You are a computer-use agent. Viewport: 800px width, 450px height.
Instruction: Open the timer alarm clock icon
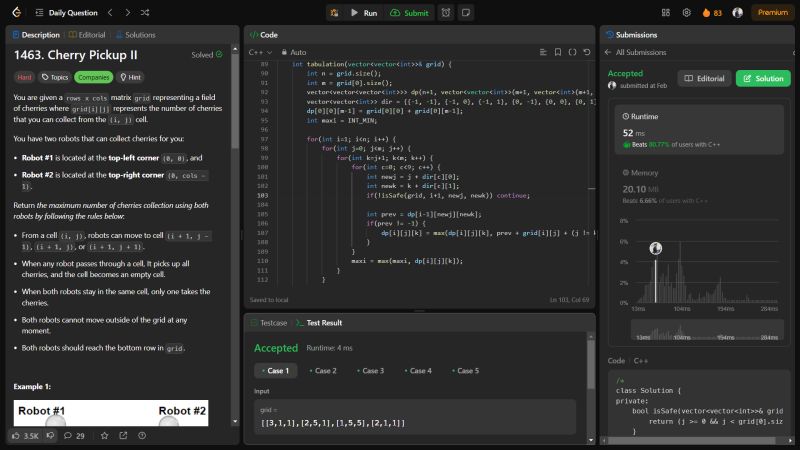446,13
